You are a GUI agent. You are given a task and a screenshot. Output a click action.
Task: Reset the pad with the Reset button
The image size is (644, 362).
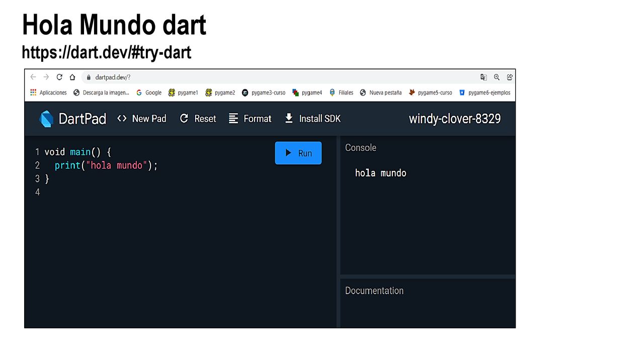(198, 119)
